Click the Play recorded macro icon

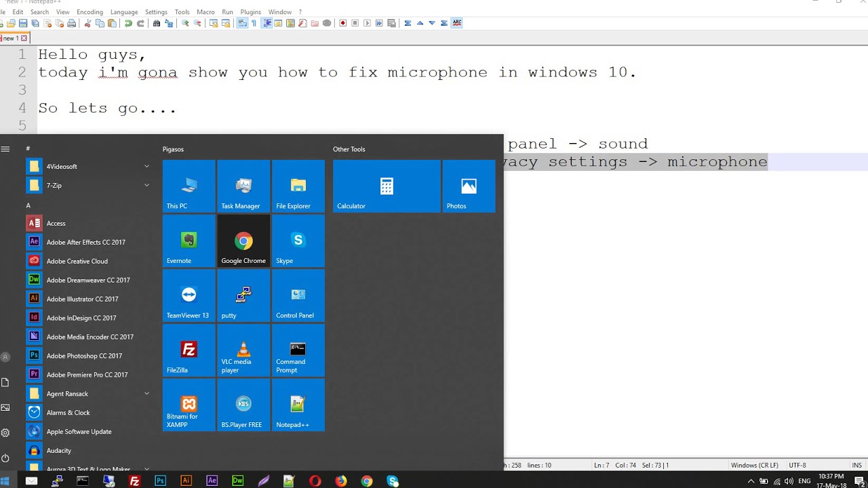(x=367, y=23)
